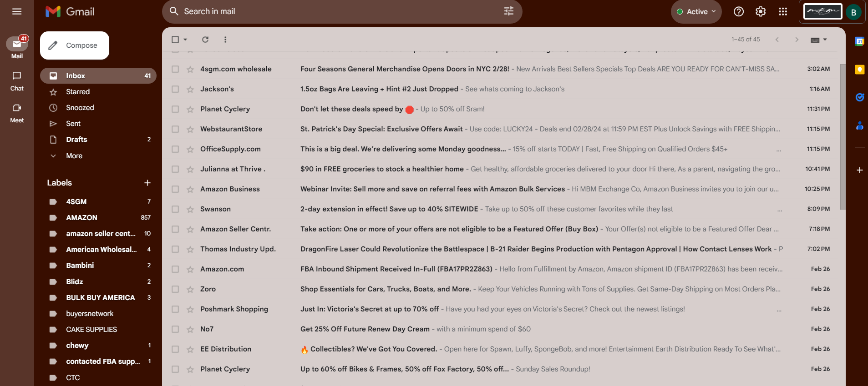Star the Jackson's email
868x386 pixels.
[190, 89]
